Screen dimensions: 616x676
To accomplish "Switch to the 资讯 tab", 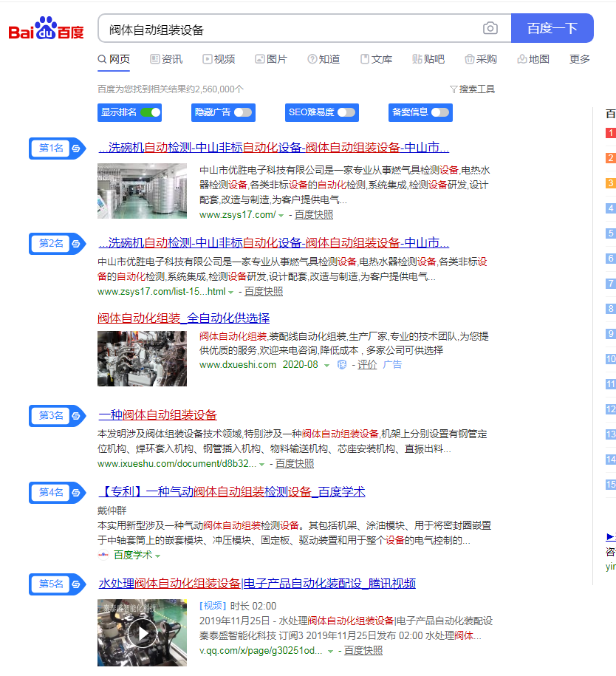I will click(166, 59).
